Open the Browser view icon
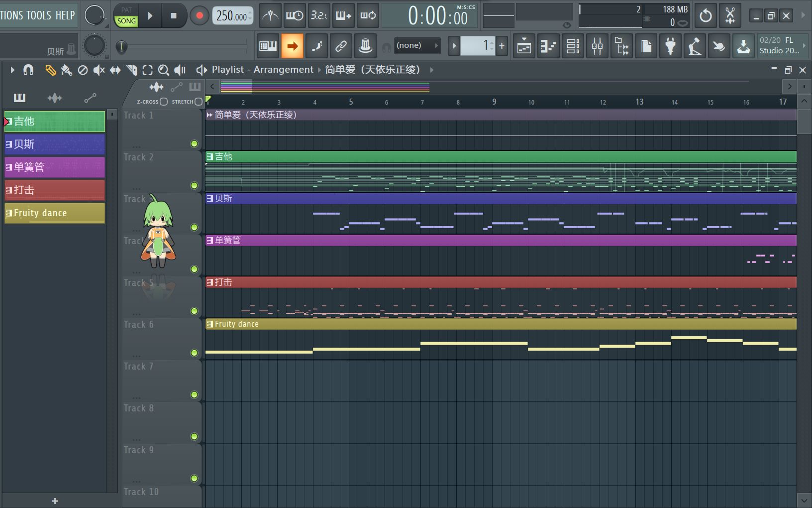The image size is (812, 508). [x=621, y=46]
